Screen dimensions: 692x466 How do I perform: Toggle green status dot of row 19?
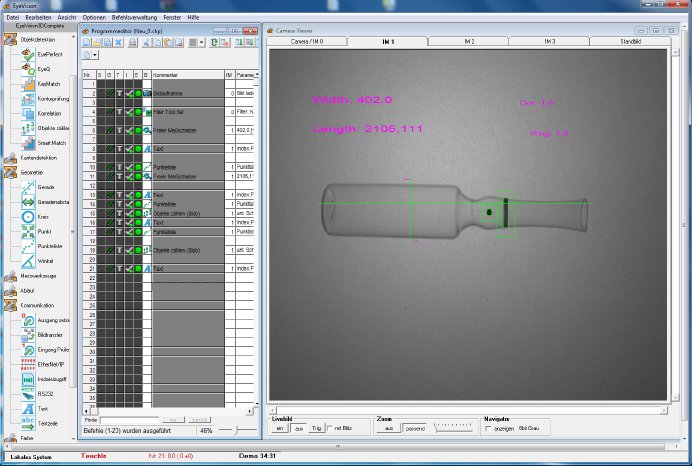[x=138, y=250]
